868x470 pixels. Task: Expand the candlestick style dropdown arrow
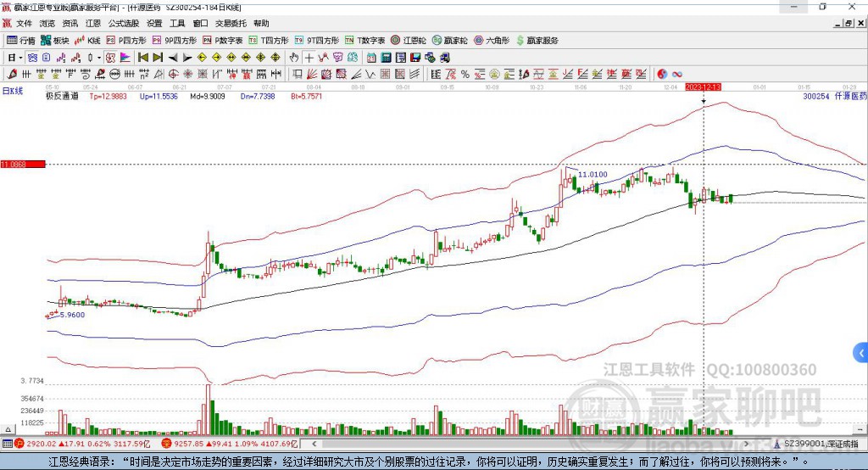pos(99,58)
